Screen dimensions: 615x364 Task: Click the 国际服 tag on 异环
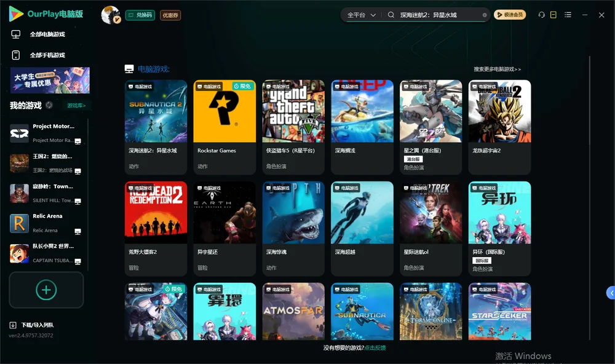tap(482, 261)
